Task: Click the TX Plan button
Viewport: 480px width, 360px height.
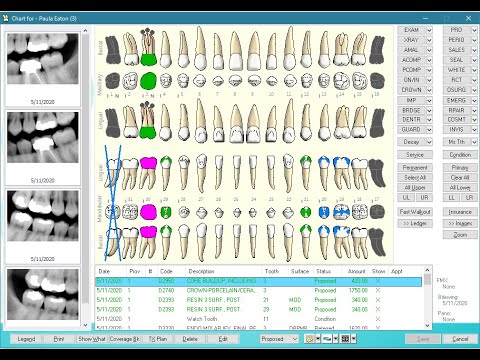Action: click(158, 339)
